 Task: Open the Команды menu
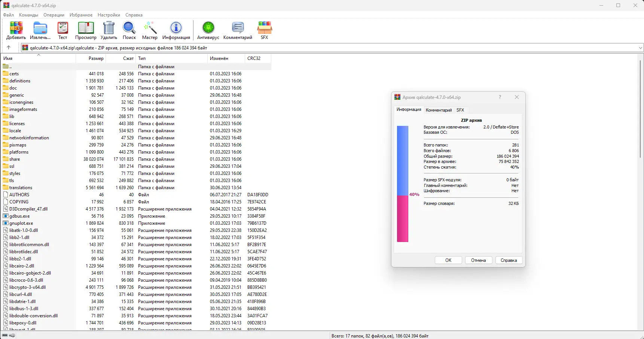pos(28,15)
